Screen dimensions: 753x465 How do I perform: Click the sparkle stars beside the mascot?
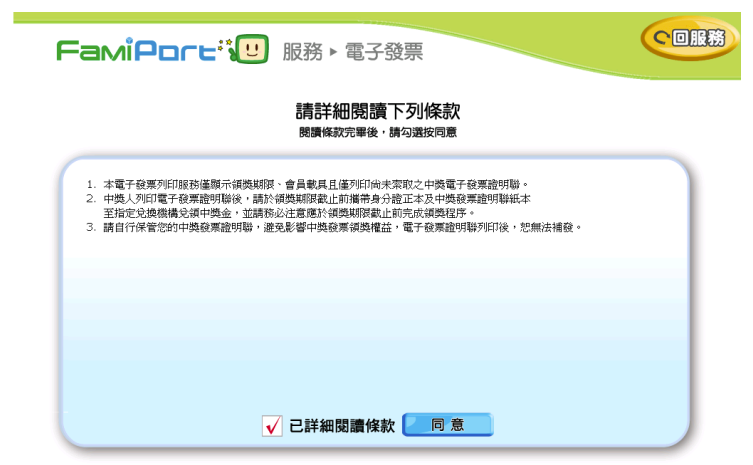[x=228, y=44]
